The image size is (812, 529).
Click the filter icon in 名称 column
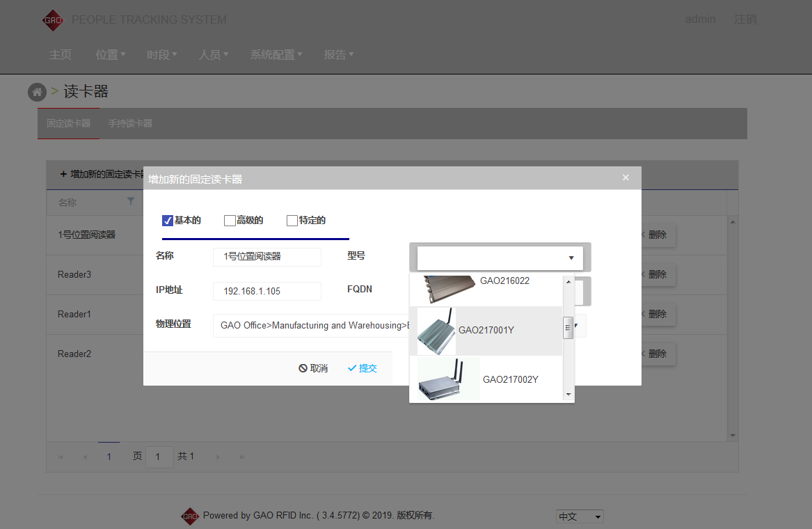(x=131, y=201)
